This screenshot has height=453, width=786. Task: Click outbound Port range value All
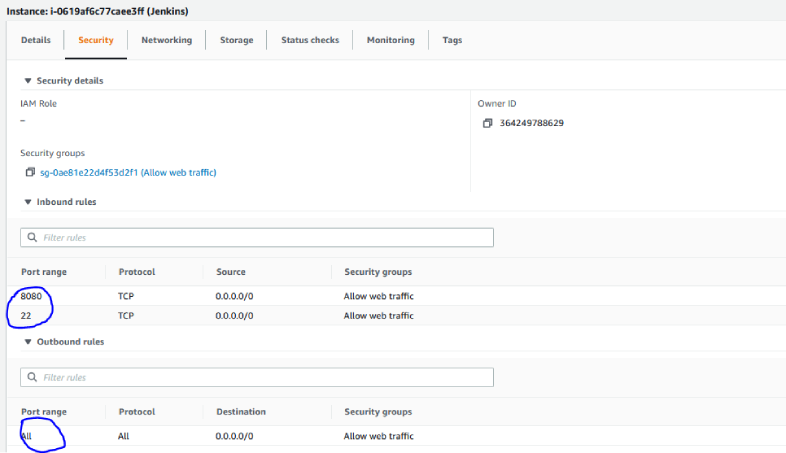(26, 436)
